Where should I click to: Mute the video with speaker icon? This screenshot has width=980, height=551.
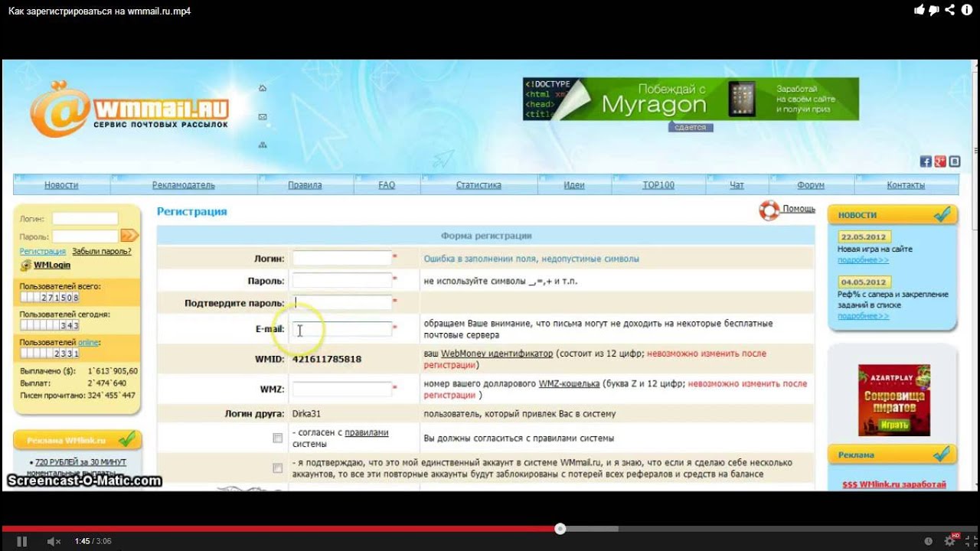point(54,541)
